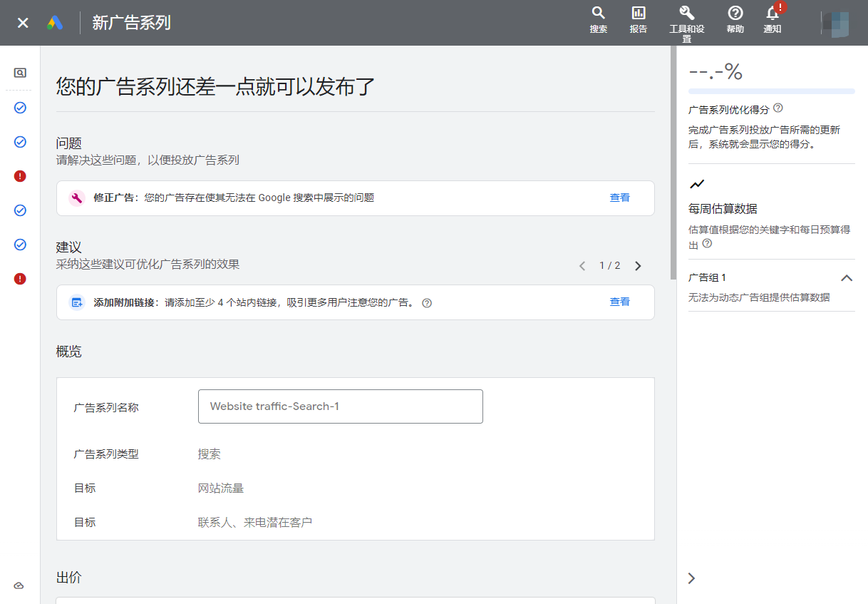Click the sitelink icon beside 添加附加链接

[77, 302]
